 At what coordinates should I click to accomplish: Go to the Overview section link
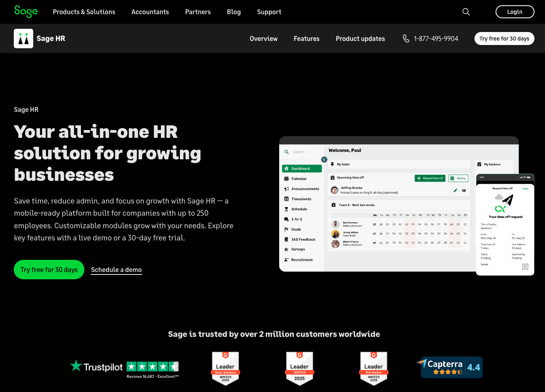coord(263,39)
